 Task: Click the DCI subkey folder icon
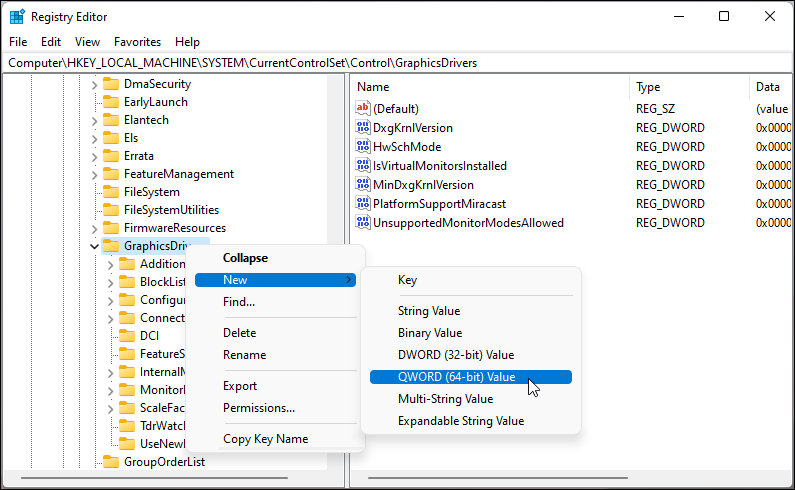click(x=127, y=336)
